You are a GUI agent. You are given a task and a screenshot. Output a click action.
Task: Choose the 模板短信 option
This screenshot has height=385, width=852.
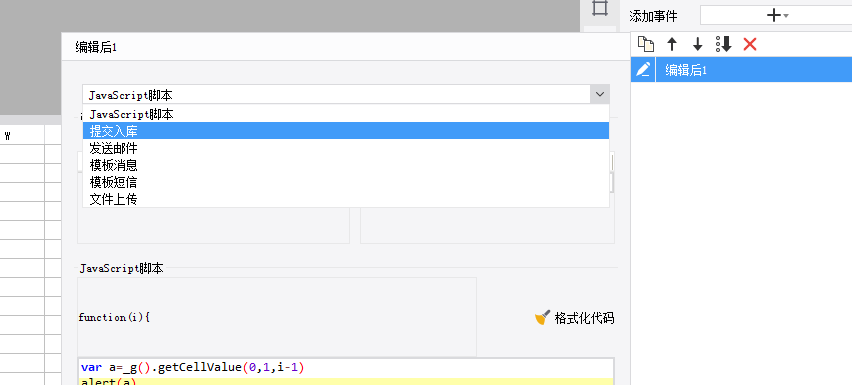(346, 182)
